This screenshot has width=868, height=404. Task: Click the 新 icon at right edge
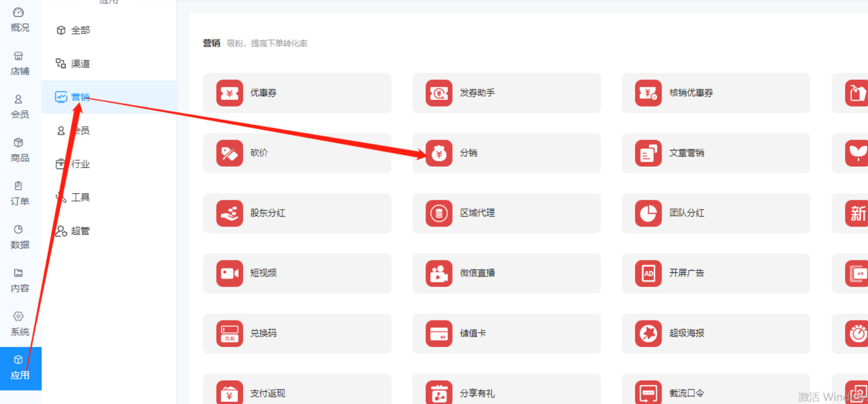click(857, 213)
